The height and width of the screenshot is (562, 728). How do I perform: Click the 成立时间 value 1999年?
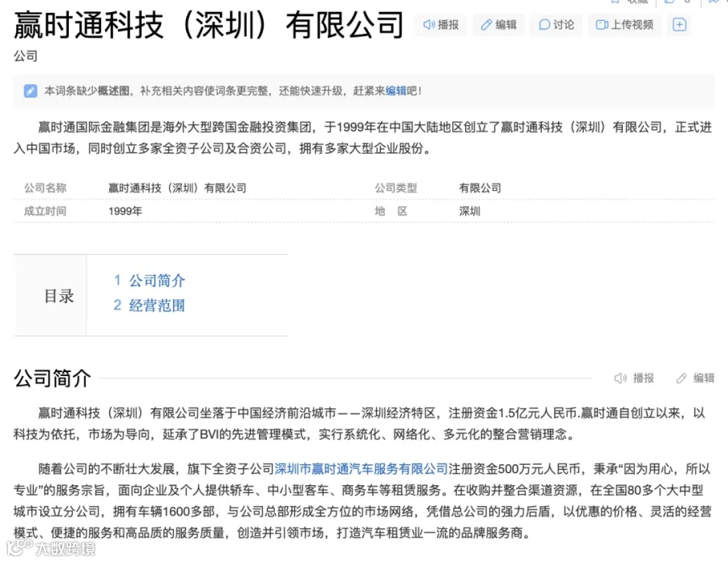pos(125,211)
